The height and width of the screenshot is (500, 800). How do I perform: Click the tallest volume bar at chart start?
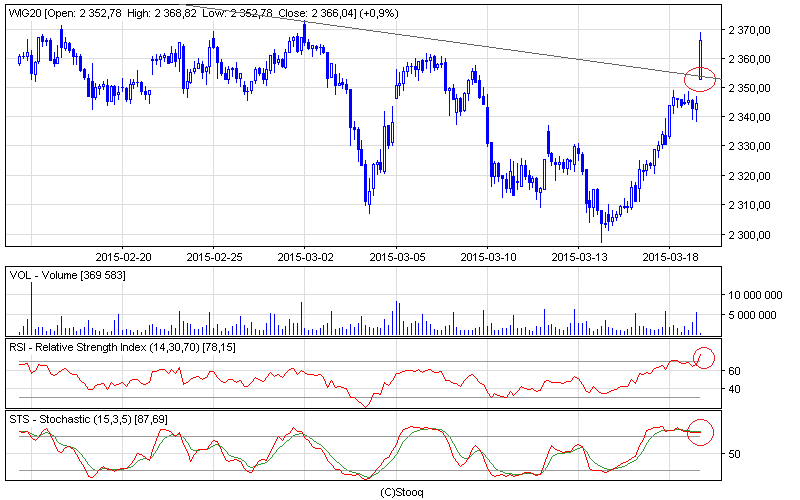coord(31,308)
